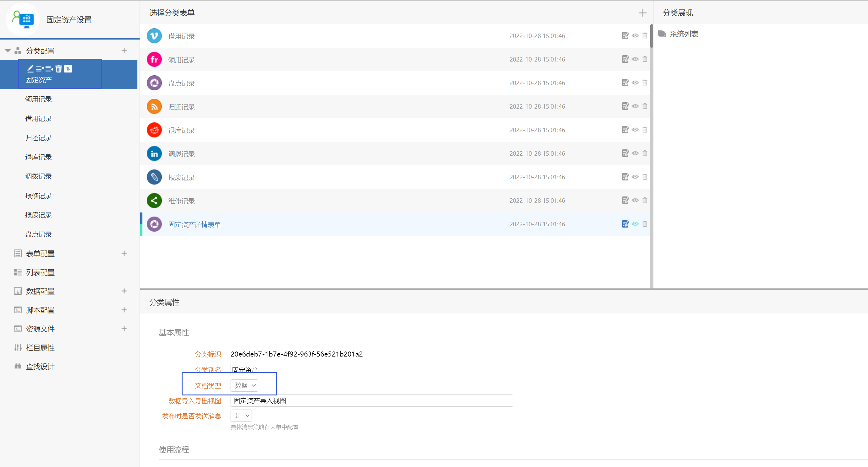Click edit form icon for 借用记录 row
The width and height of the screenshot is (868, 467).
[x=625, y=36]
